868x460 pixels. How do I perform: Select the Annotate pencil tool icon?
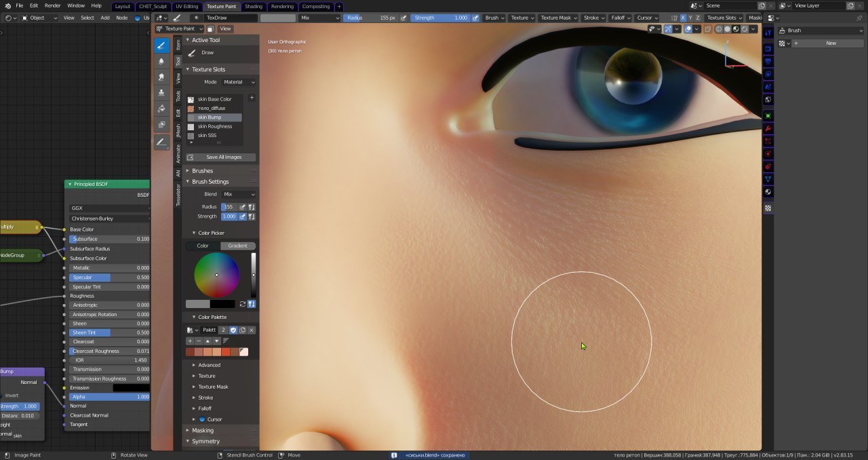pyautogui.click(x=161, y=142)
